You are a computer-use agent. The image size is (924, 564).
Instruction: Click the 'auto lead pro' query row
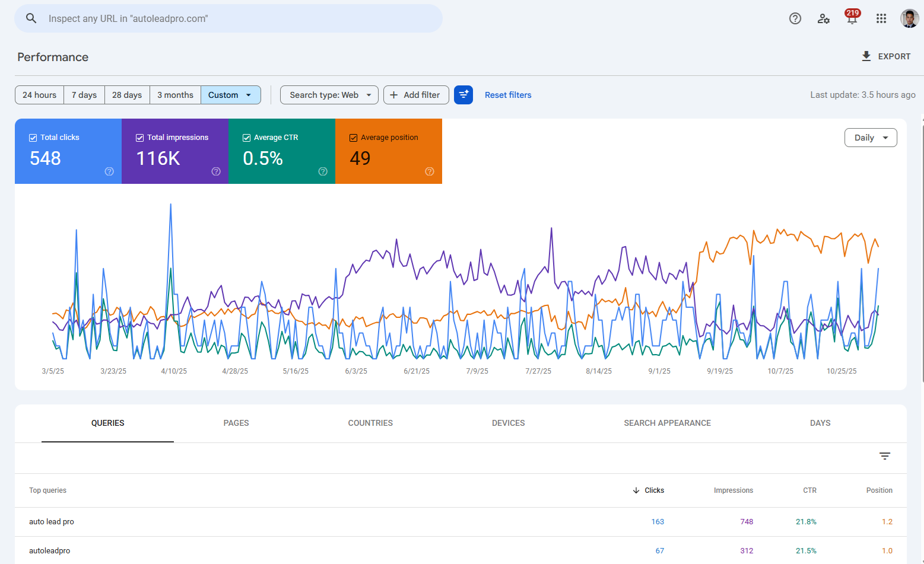tap(461, 522)
